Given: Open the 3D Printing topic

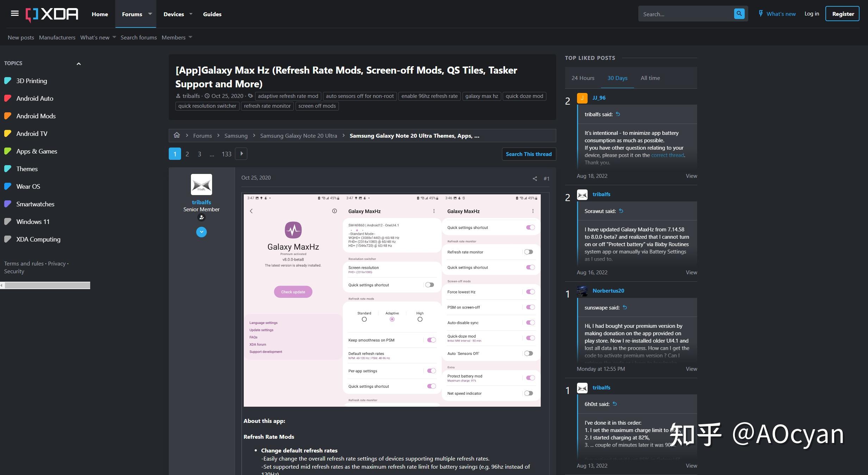Looking at the screenshot, I should pos(31,81).
